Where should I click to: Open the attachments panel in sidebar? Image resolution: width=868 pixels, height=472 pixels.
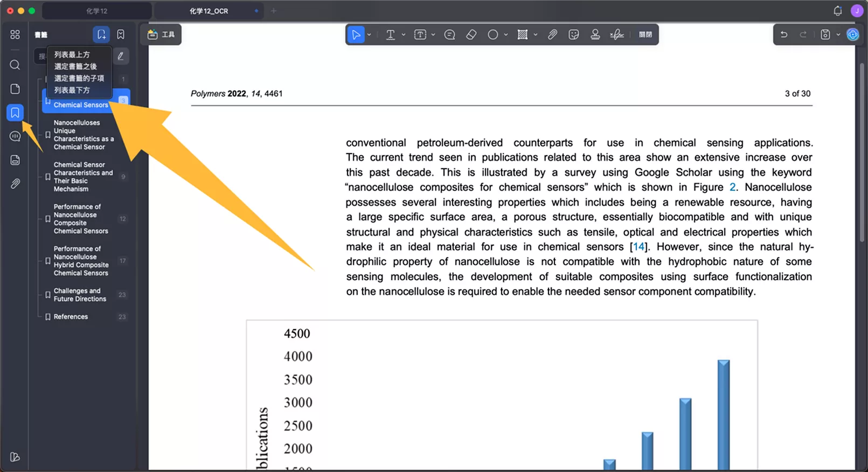(x=15, y=184)
